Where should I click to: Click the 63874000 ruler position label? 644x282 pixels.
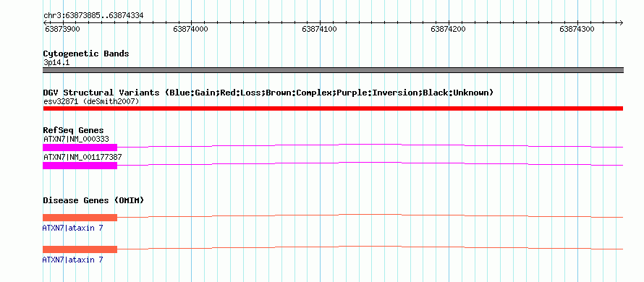[190, 29]
